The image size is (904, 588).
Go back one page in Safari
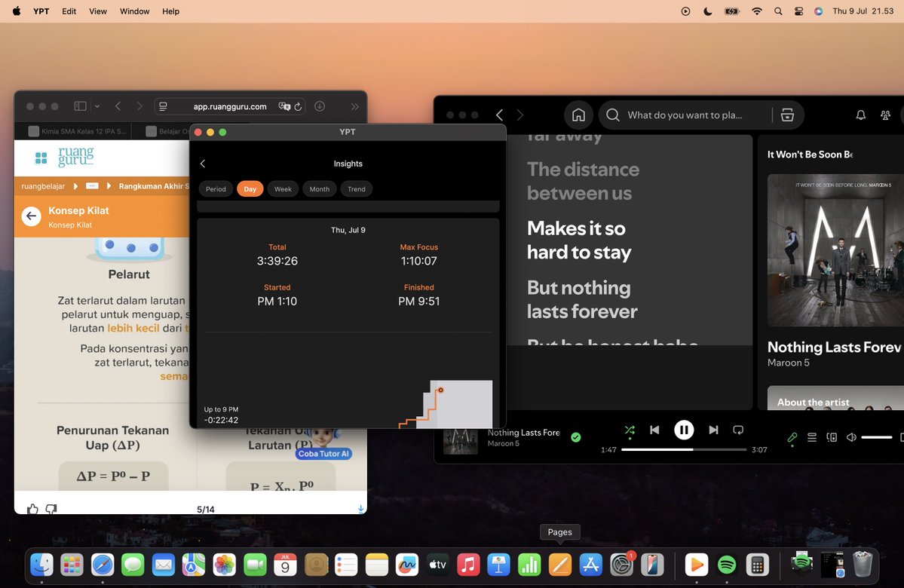(x=118, y=106)
